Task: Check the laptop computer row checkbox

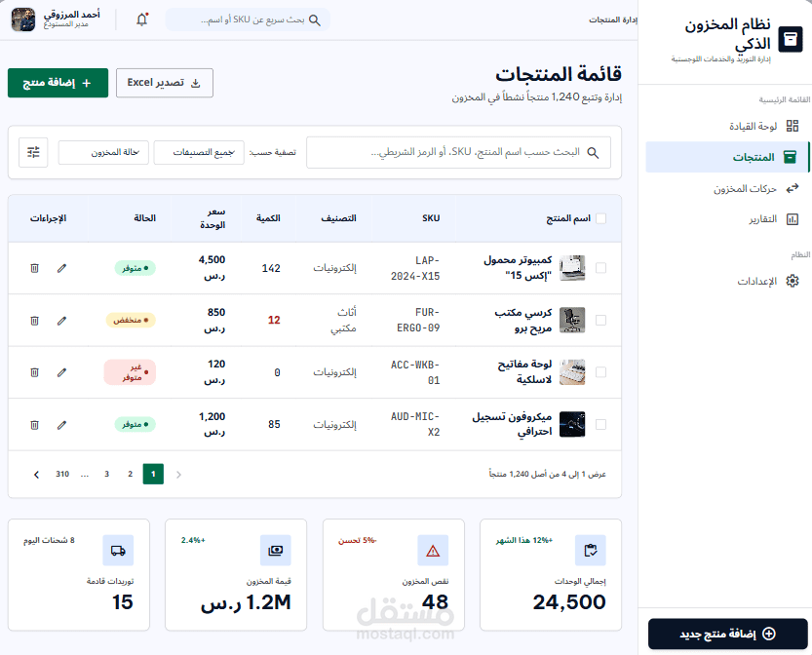Action: (600, 268)
